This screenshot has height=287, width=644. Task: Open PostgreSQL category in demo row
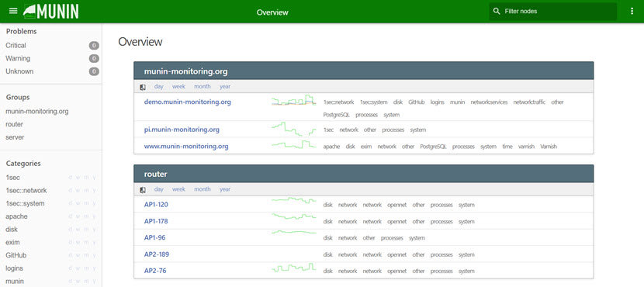coord(337,115)
